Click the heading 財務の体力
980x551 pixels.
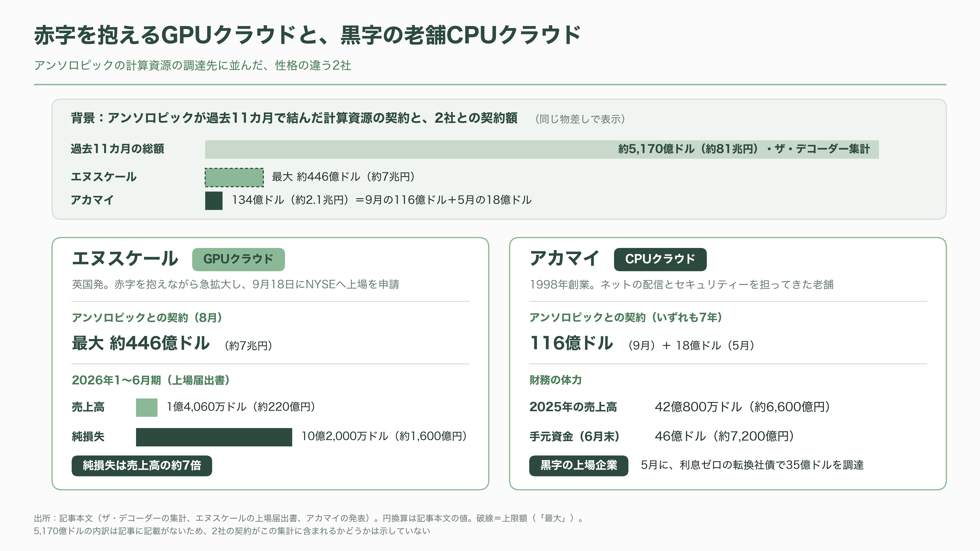(555, 380)
